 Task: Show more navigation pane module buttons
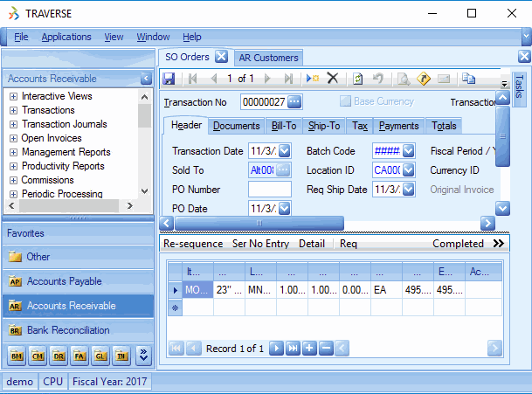point(143,356)
